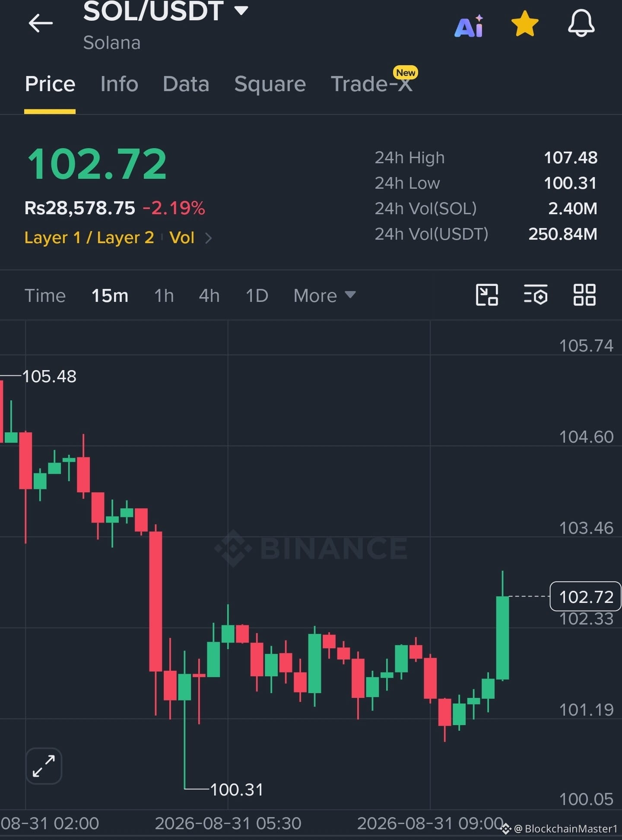622x840 pixels.
Task: Tap the large 102.72 last price
Action: tap(97, 164)
